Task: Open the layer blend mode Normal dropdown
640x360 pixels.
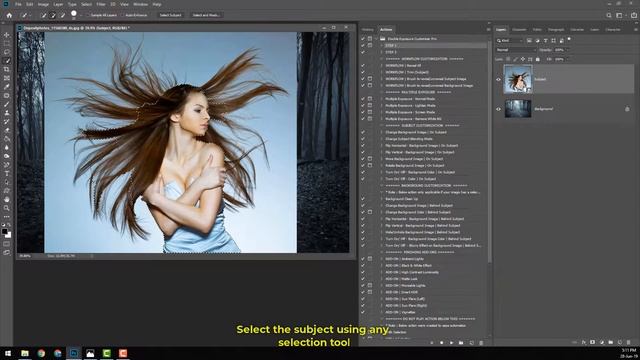Action: pyautogui.click(x=516, y=50)
